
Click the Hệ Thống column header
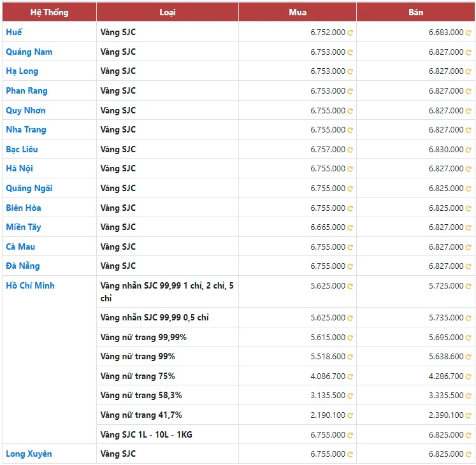tap(49, 12)
